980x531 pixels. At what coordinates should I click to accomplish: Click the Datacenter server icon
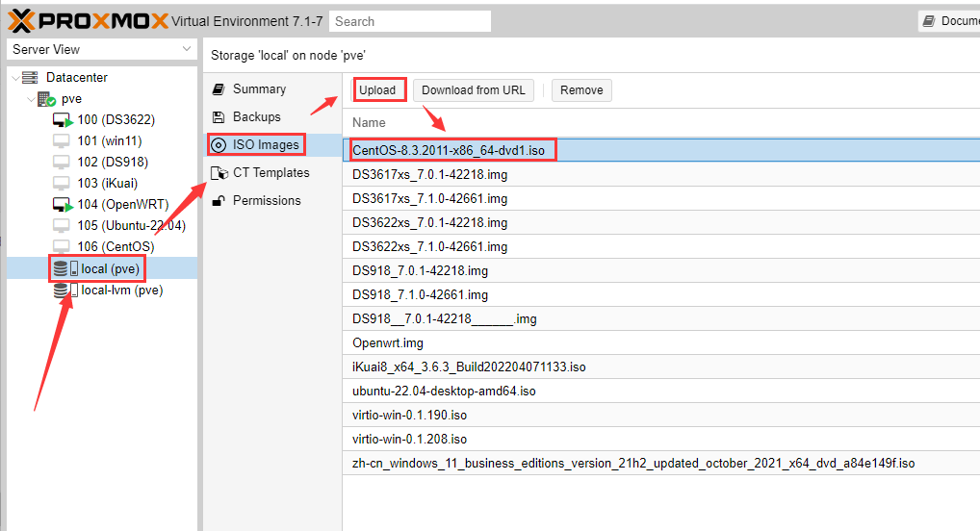click(30, 78)
